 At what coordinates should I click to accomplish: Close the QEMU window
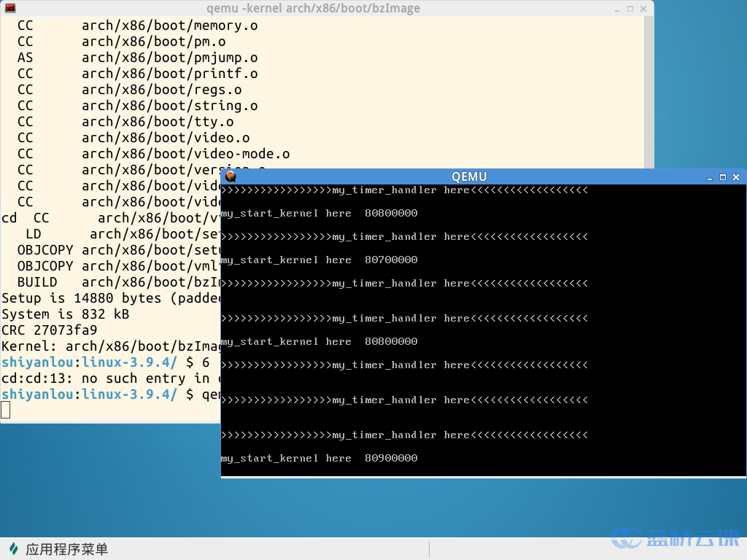(x=736, y=177)
